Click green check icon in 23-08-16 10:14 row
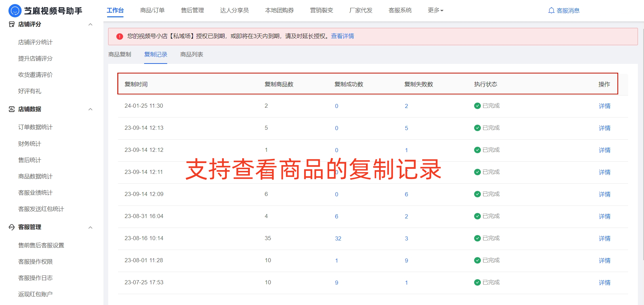644x305 pixels. click(477, 238)
